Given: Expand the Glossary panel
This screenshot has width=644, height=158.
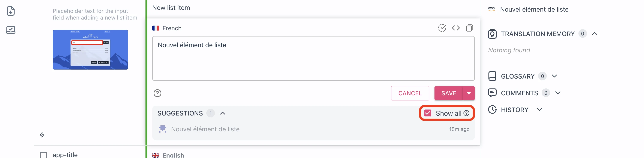Looking at the screenshot, I should click(x=554, y=76).
